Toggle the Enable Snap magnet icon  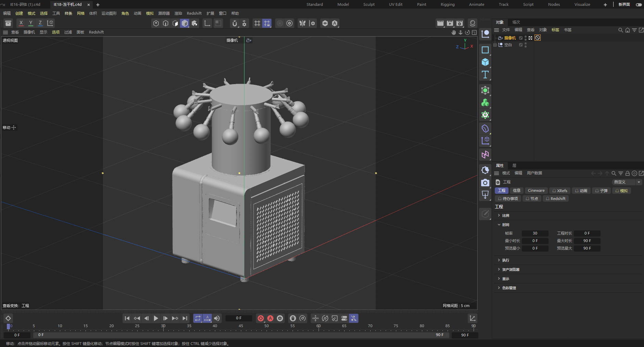(235, 23)
